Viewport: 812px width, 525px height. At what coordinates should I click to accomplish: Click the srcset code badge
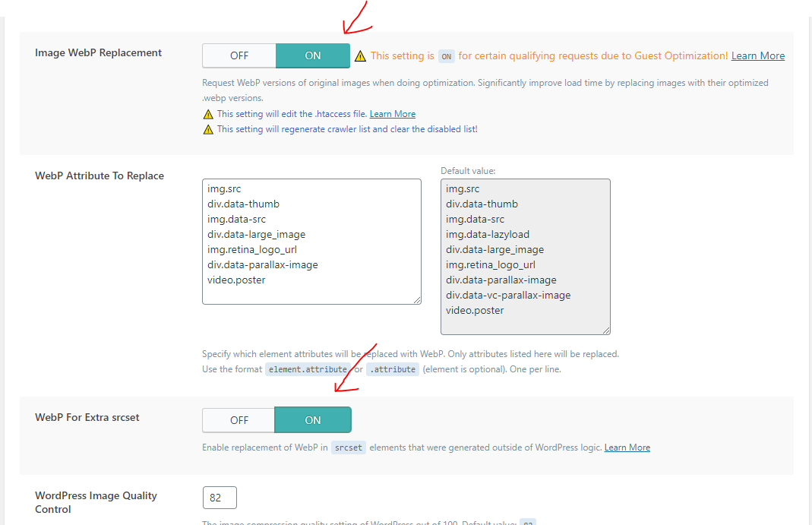pos(349,448)
